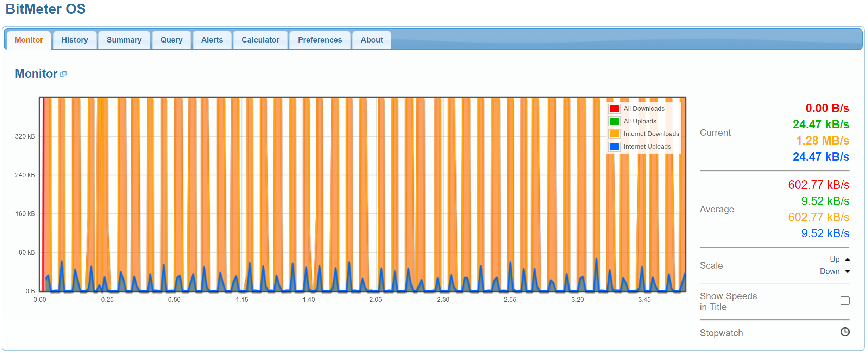Select the Monitor tab
This screenshot has width=868, height=353.
tap(29, 40)
